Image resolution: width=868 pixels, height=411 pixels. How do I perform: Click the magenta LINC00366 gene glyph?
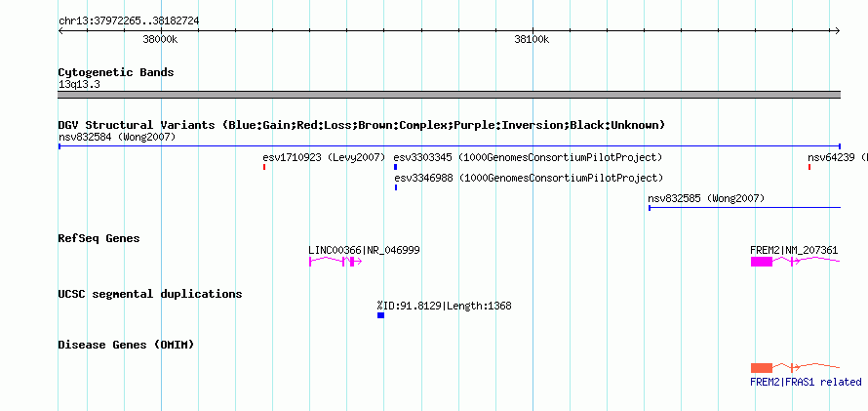335,262
